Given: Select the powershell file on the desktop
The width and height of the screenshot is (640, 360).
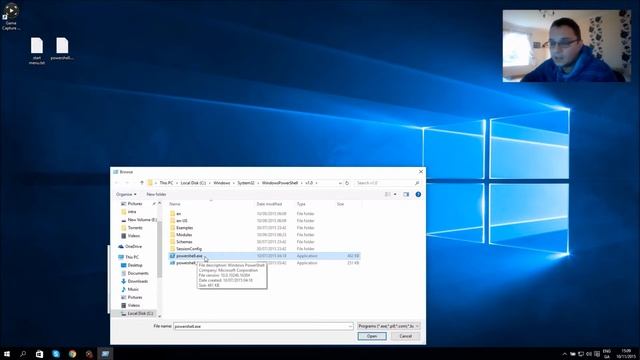Looking at the screenshot, I should (62, 49).
